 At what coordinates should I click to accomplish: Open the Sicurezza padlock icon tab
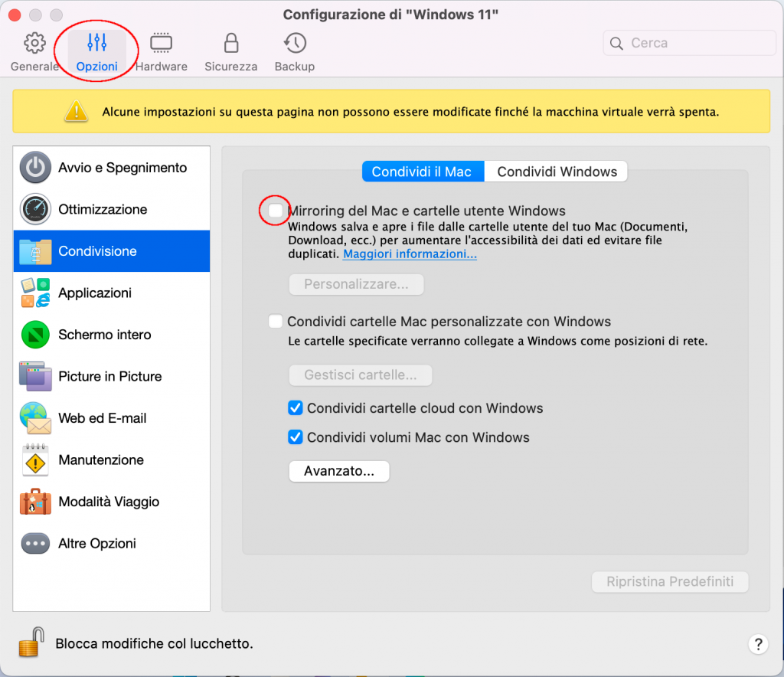pos(231,44)
